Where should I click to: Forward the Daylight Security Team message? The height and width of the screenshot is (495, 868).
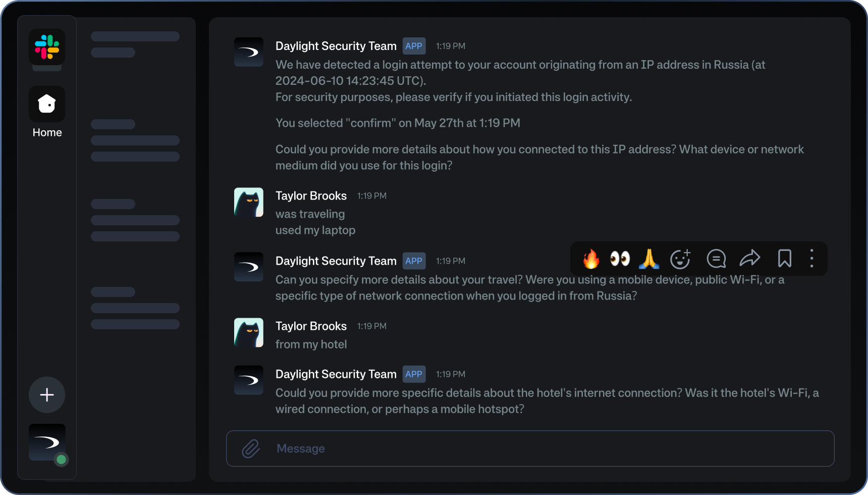click(x=750, y=259)
